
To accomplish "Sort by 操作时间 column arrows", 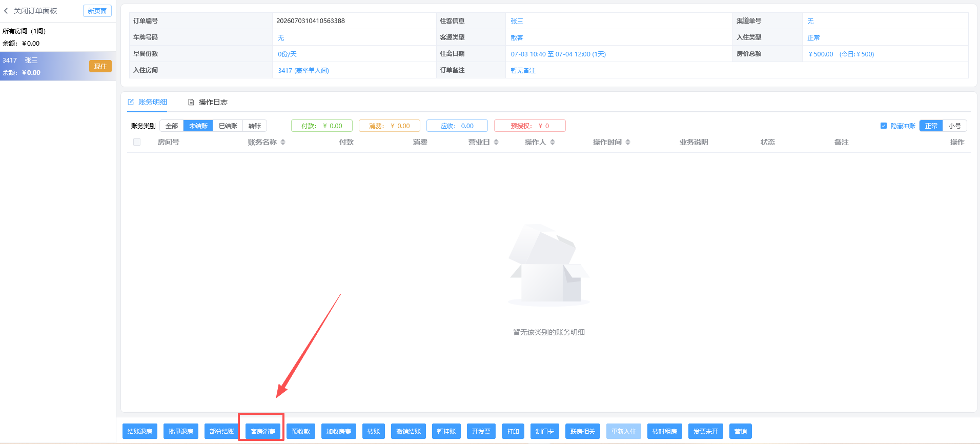I will [628, 142].
